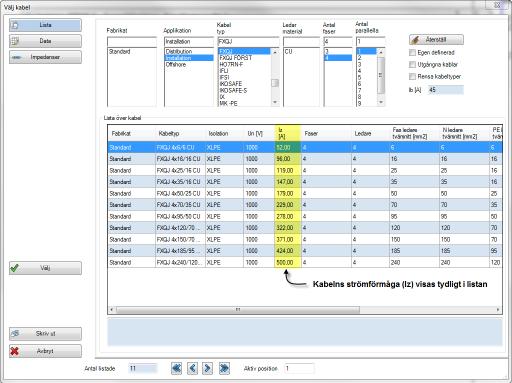512x383 pixels.
Task: Select 3 in Antal faser list
Action: pyautogui.click(x=338, y=52)
